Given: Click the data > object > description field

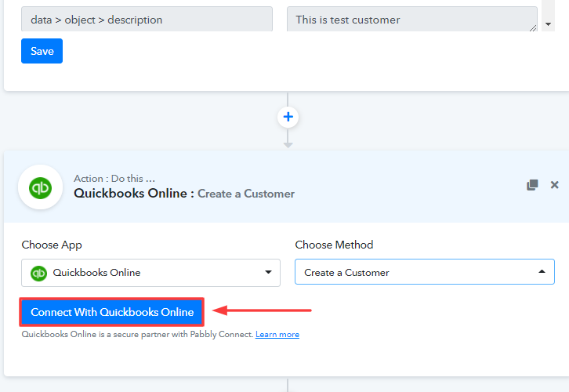Looking at the screenshot, I should pyautogui.click(x=147, y=20).
